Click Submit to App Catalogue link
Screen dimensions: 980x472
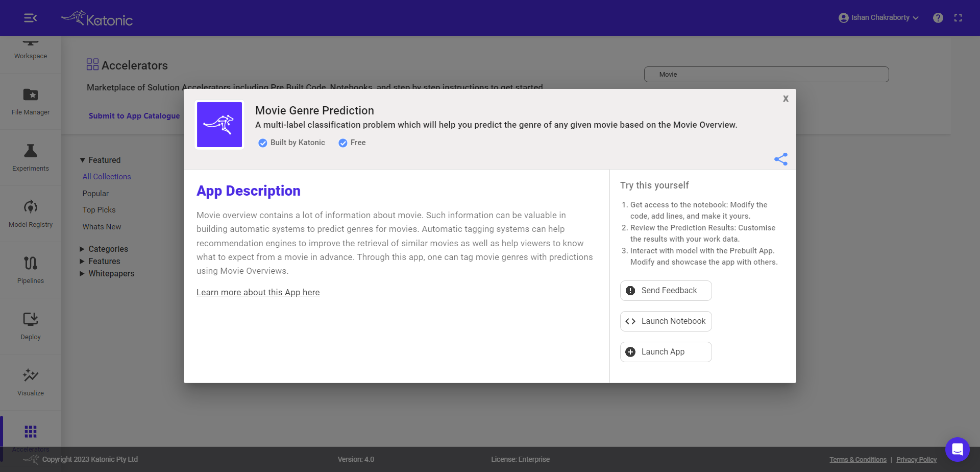134,116
